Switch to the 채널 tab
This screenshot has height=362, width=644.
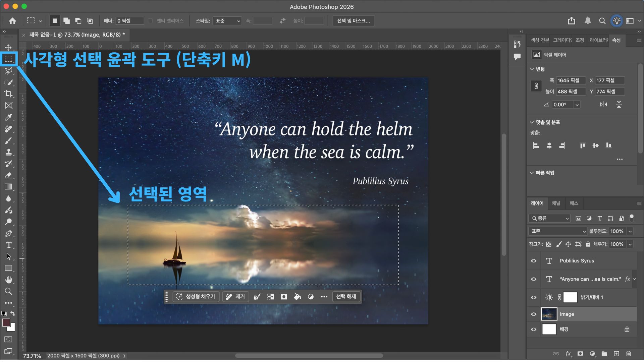pyautogui.click(x=556, y=203)
